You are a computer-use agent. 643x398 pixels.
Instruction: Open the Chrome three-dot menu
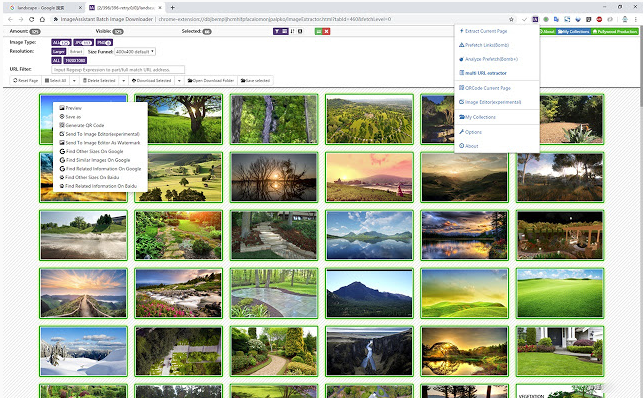click(636, 19)
